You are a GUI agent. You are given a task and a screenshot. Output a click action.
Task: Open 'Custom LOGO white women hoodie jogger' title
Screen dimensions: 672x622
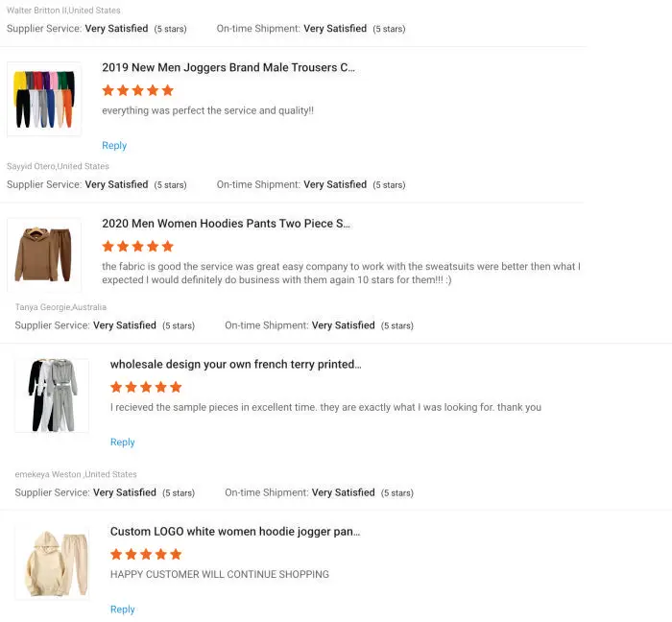tap(235, 532)
